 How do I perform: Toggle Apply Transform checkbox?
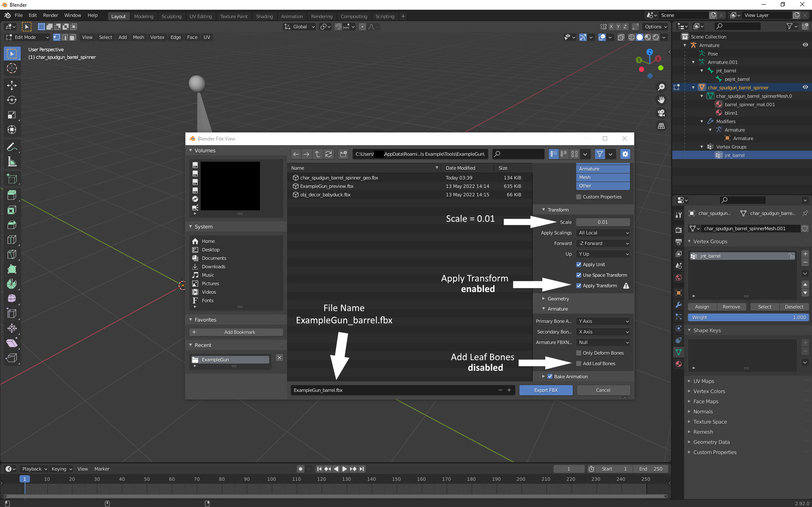579,286
